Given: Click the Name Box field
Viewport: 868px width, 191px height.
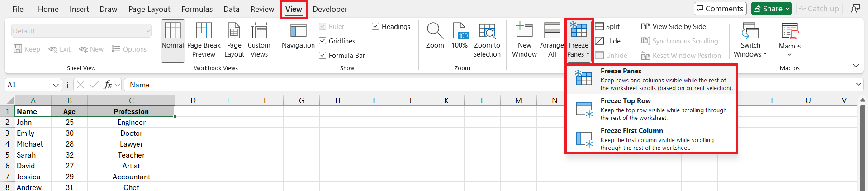Looking at the screenshot, I should pyautogui.click(x=28, y=85).
